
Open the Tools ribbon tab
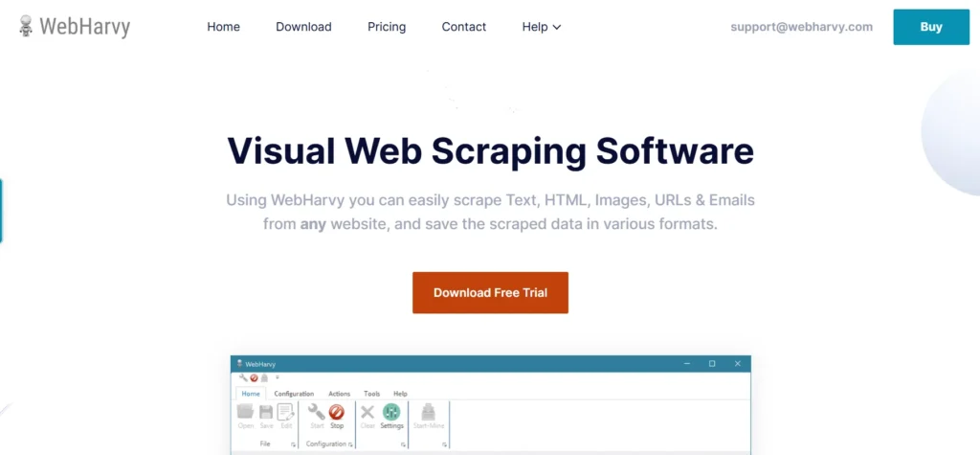(x=372, y=394)
